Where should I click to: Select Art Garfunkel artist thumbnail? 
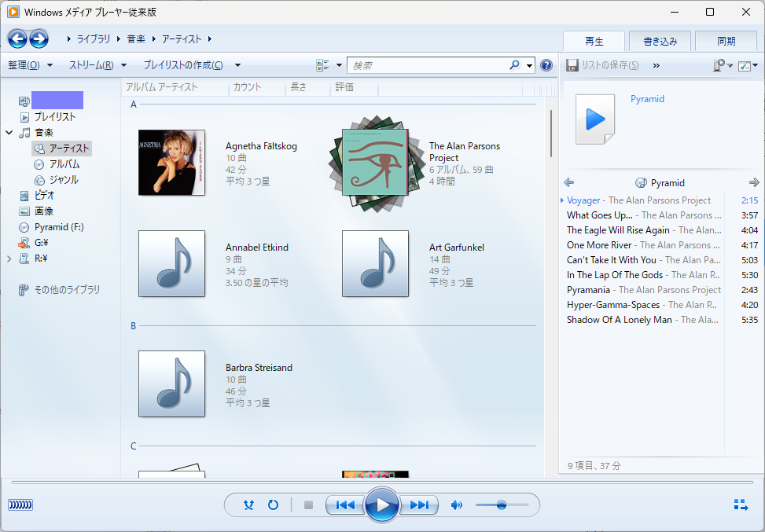375,264
